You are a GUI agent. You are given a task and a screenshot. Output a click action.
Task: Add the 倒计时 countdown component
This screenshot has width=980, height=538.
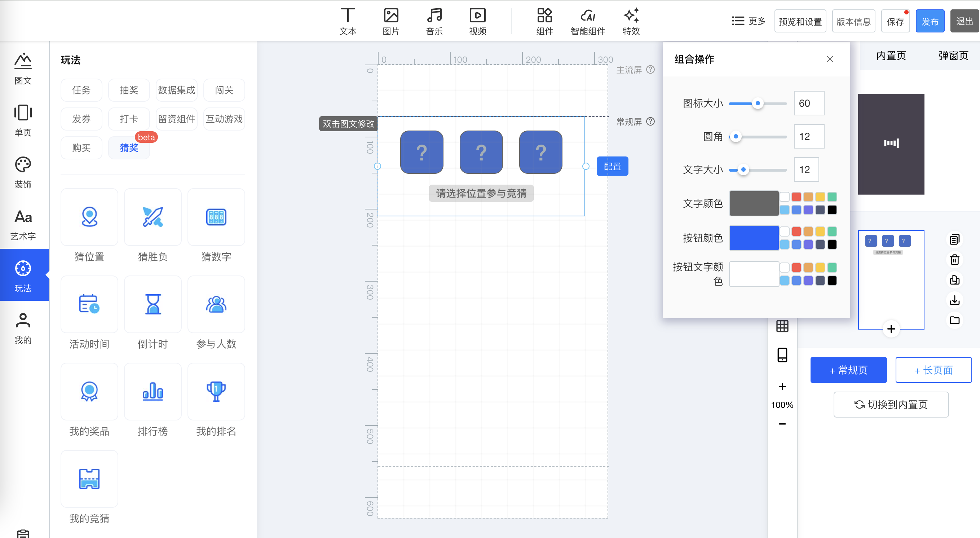point(153,304)
